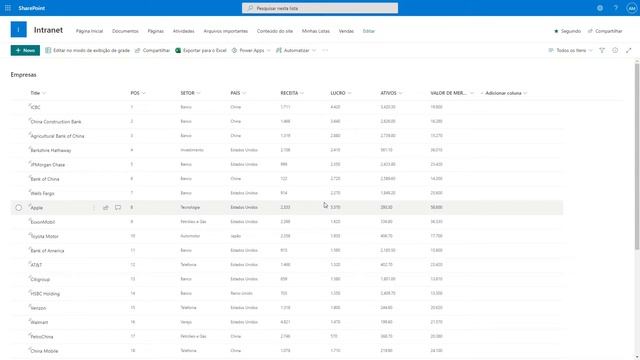Image resolution: width=640 pixels, height=360 pixels.
Task: Click the Japão country cell in Toyota Motor row
Action: pos(236,236)
